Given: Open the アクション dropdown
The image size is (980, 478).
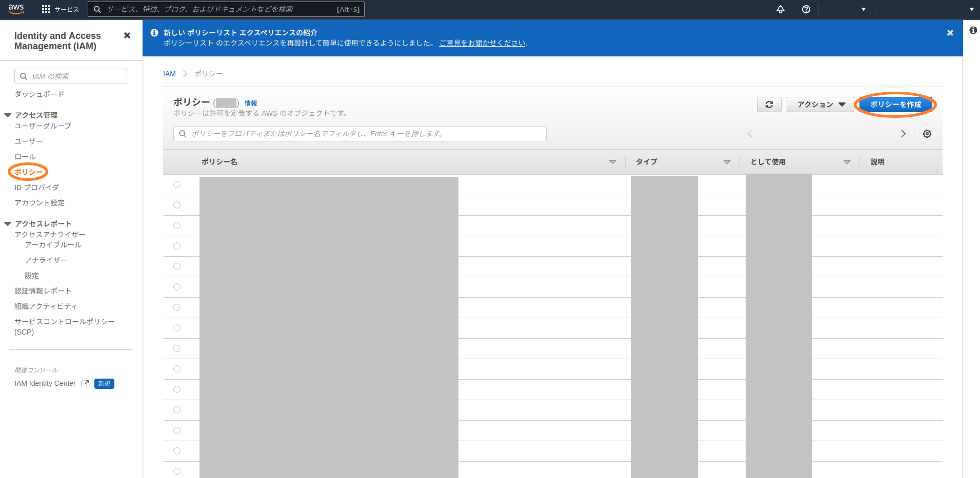Looking at the screenshot, I should click(x=819, y=105).
